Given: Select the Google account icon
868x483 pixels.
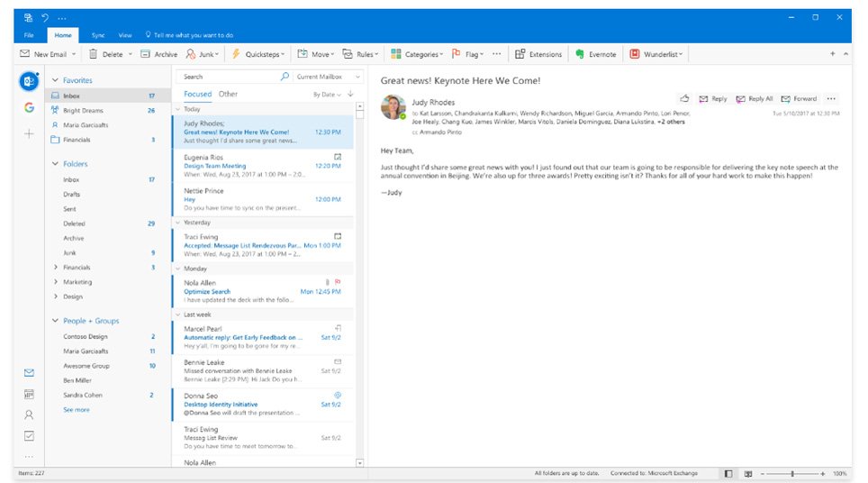Looking at the screenshot, I should click(29, 108).
